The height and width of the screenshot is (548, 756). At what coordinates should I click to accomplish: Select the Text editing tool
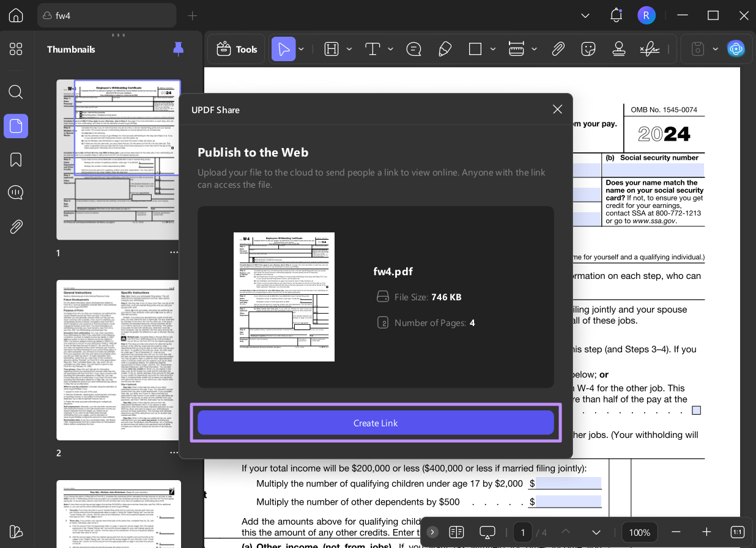pos(373,48)
